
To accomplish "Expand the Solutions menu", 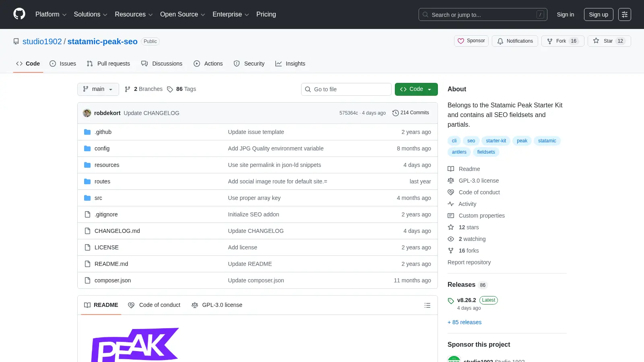I will 91,14.
